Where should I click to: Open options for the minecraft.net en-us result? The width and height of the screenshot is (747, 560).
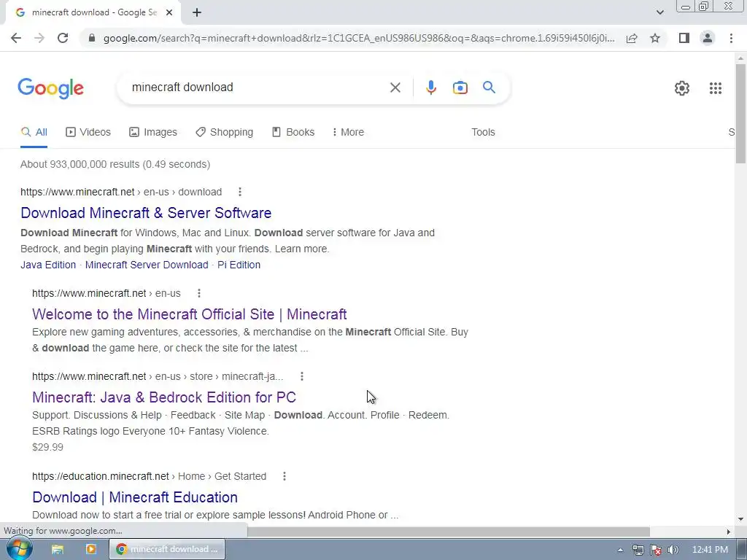pyautogui.click(x=198, y=293)
